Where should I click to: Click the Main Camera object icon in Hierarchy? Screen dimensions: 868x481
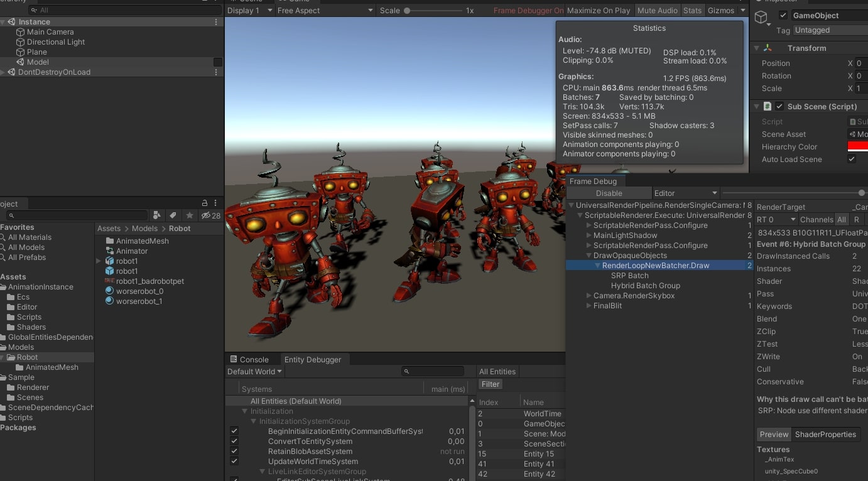click(x=20, y=32)
